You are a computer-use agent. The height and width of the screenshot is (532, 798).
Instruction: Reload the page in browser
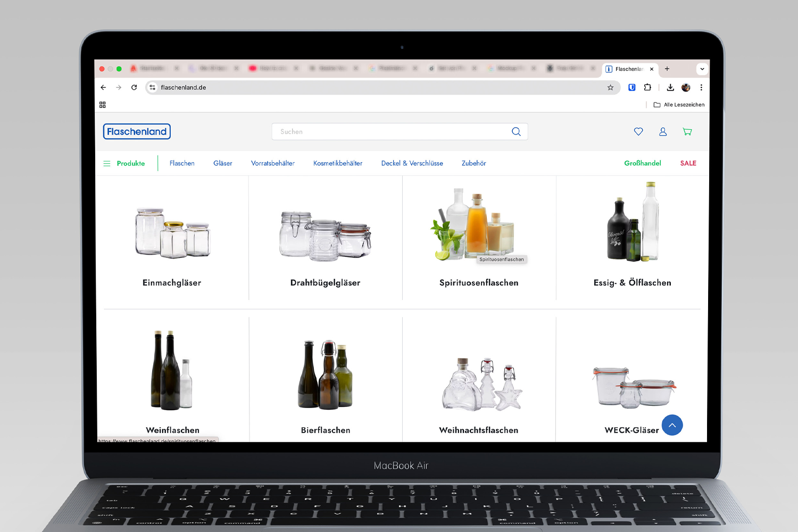(134, 88)
